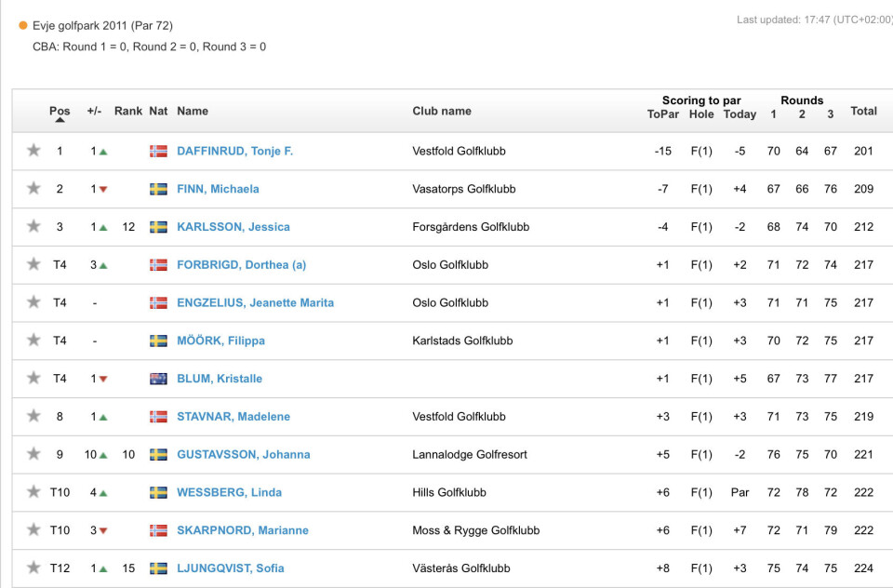Toggle the star next to MÖÖRK, Filippa
Image resolution: width=893 pixels, height=588 pixels.
[33, 341]
